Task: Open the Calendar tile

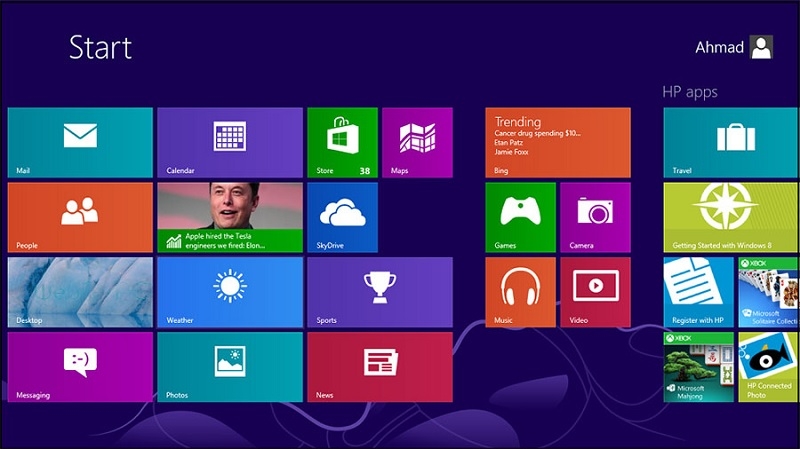Action: click(x=230, y=142)
